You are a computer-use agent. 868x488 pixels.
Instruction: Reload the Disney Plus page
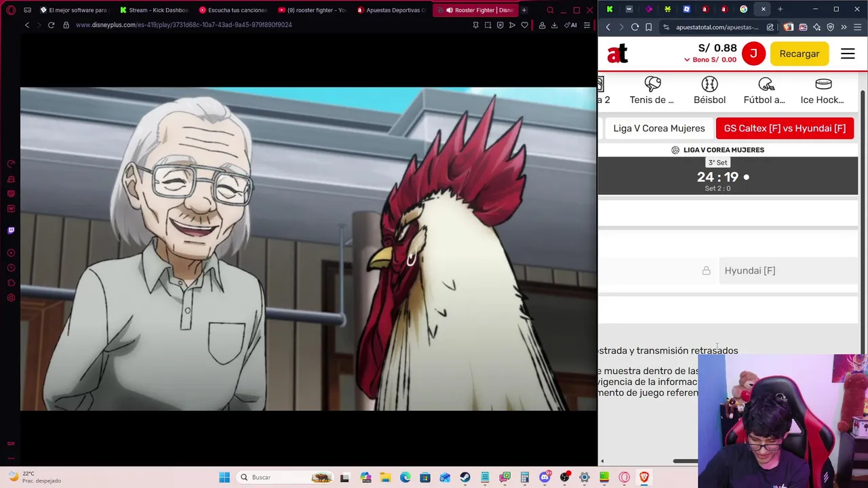tap(51, 25)
